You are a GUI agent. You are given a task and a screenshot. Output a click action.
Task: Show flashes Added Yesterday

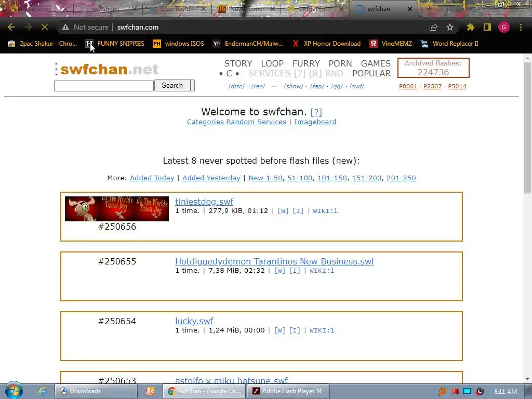tap(211, 178)
